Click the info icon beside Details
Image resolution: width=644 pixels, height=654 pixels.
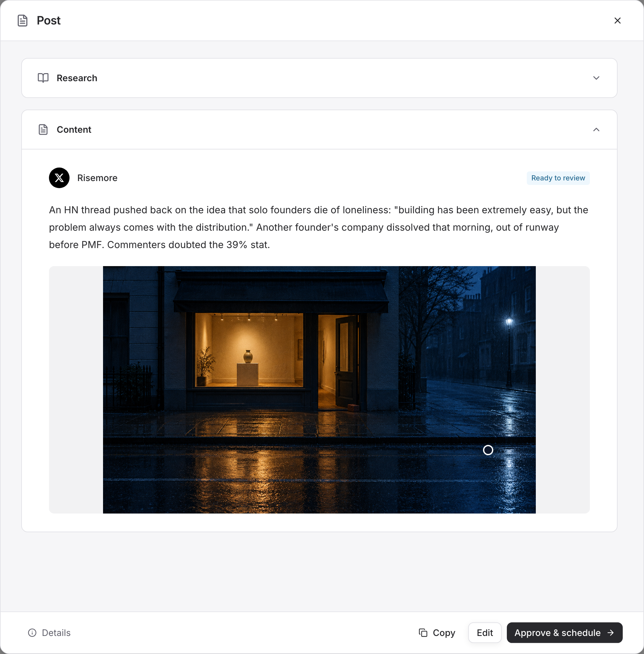pyautogui.click(x=32, y=633)
